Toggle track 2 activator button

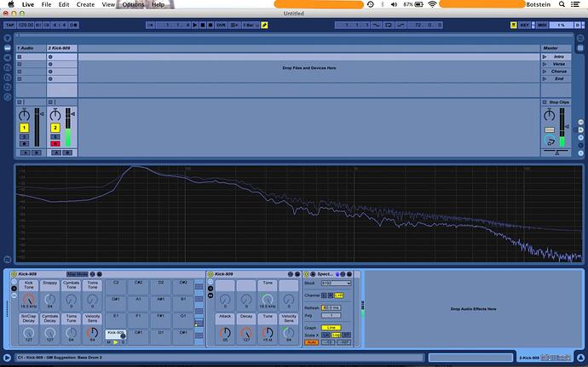[55, 128]
